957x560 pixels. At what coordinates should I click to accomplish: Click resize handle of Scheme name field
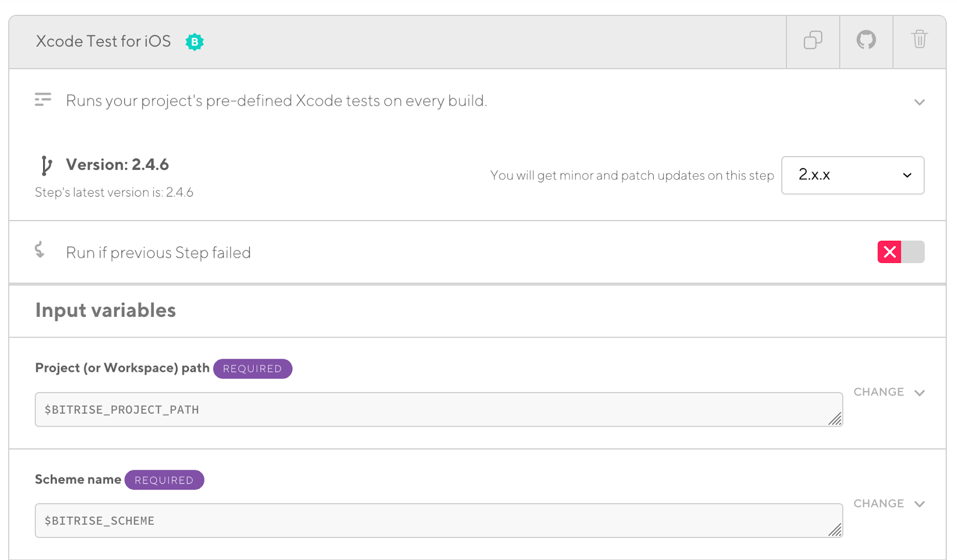[835, 530]
